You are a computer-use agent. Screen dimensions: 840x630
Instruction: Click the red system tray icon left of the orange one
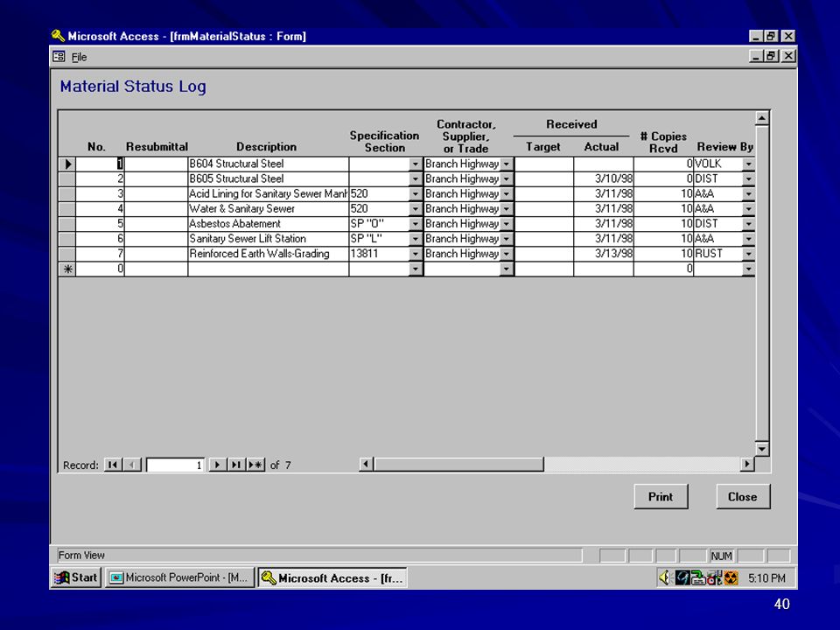[714, 577]
